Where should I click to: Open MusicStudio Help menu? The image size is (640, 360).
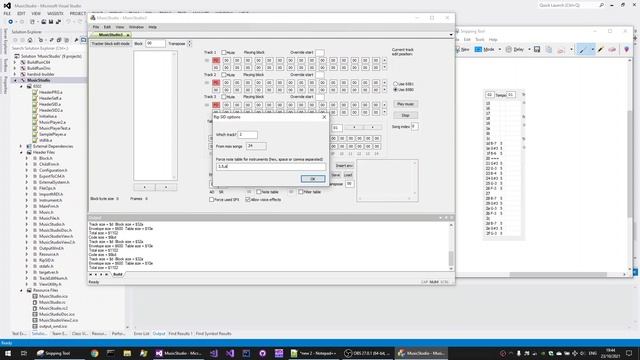coord(152,27)
